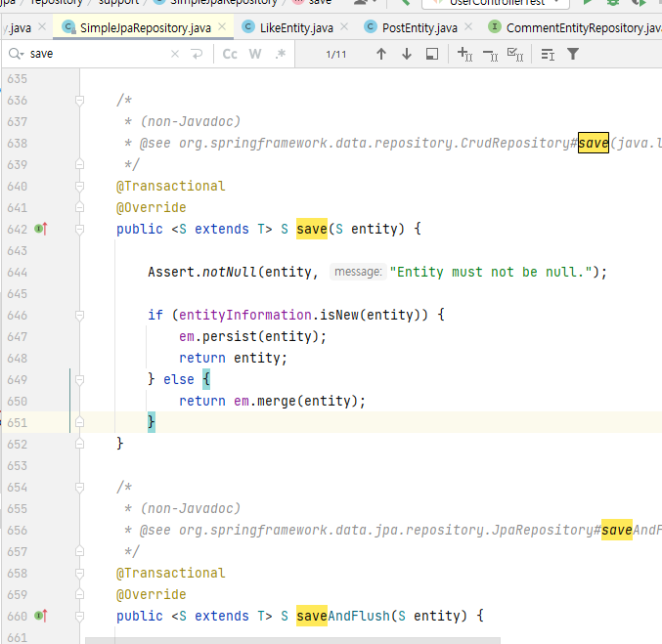
Task: Add selection for next occurrence icon
Action: click(464, 54)
